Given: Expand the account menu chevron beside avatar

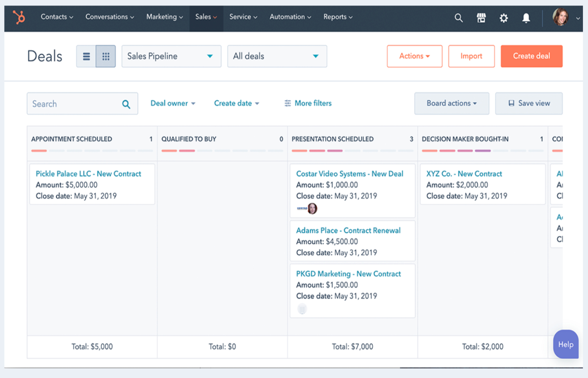Looking at the screenshot, I should click(x=578, y=18).
